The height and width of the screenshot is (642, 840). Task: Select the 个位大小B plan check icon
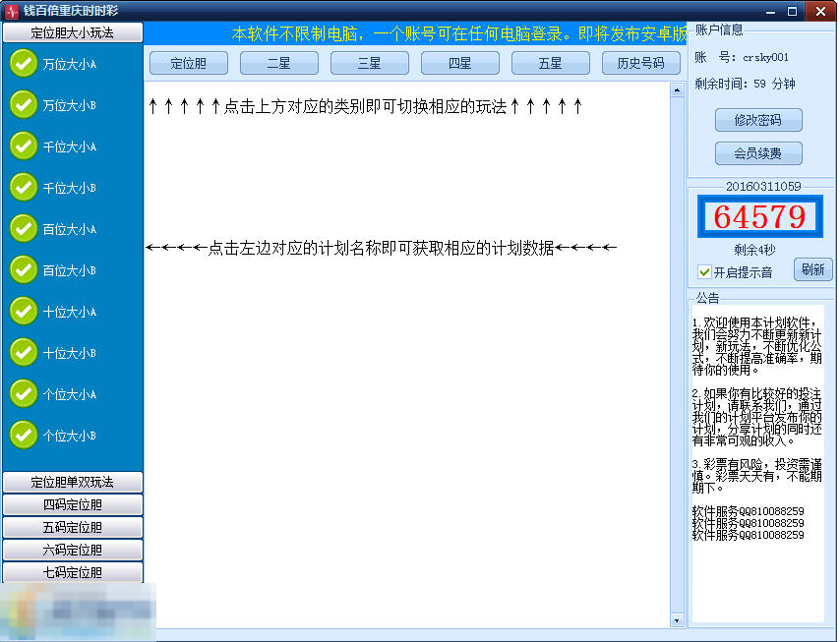click(x=24, y=435)
